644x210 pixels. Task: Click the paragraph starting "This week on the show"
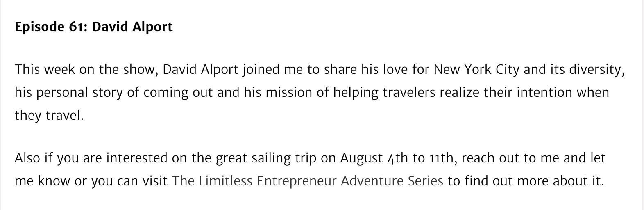tap(320, 92)
